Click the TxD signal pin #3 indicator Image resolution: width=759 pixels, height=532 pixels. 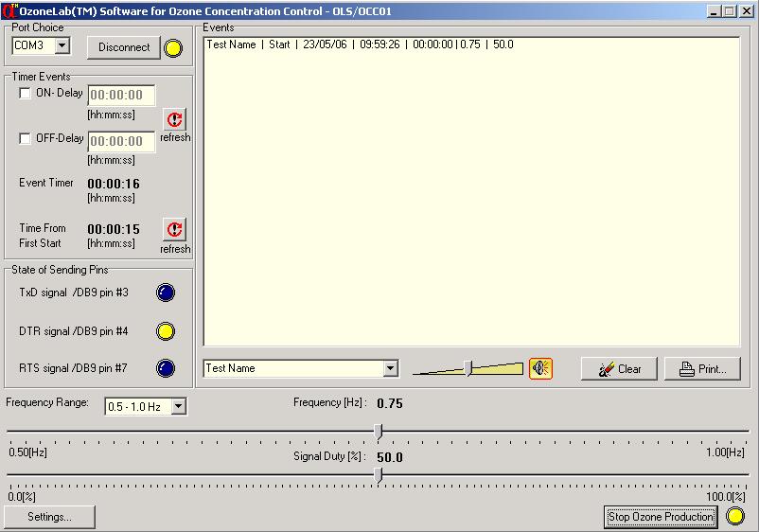point(166,293)
